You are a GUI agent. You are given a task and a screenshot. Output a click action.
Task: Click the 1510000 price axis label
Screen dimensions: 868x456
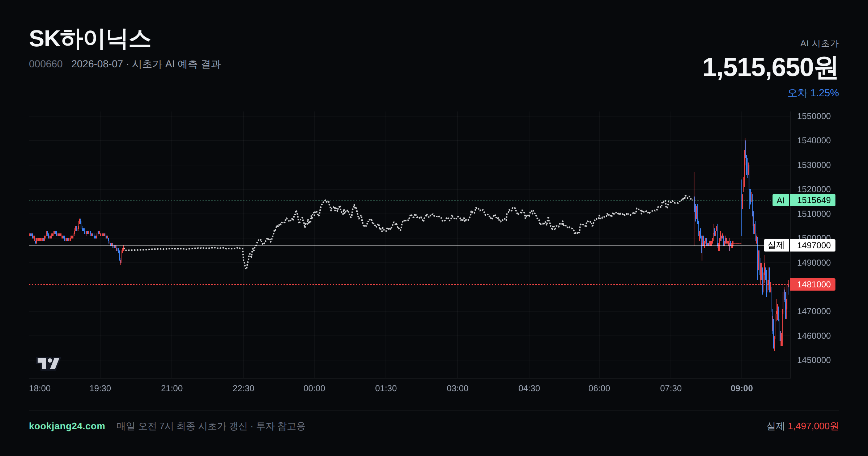pos(814,214)
